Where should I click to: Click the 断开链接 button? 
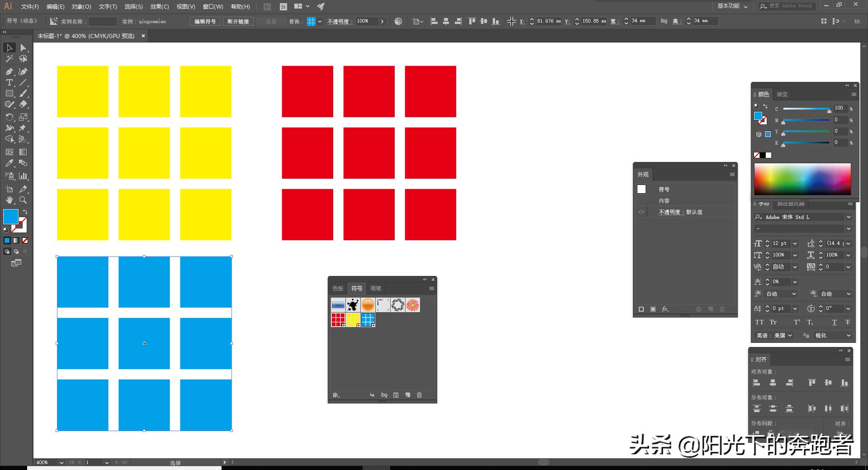pos(238,21)
